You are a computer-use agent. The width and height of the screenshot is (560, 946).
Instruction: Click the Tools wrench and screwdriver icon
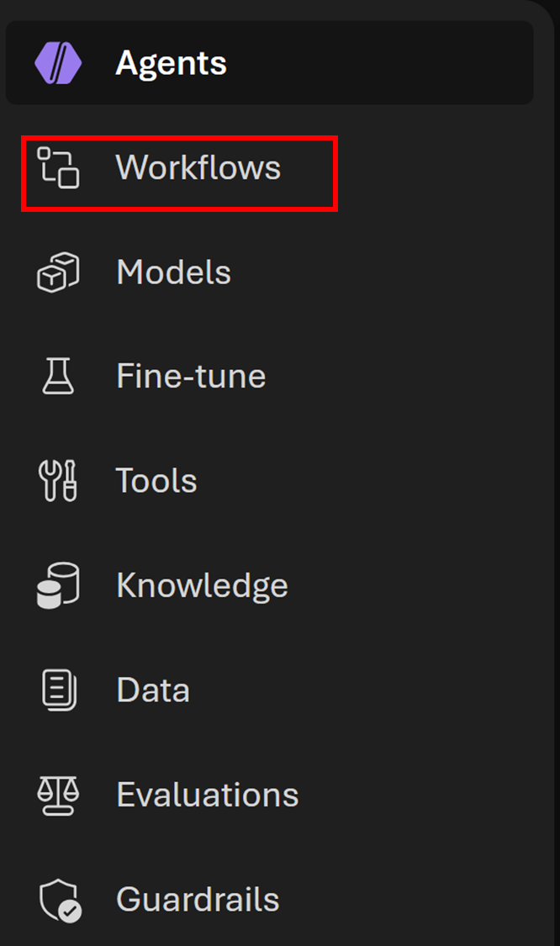(x=58, y=481)
